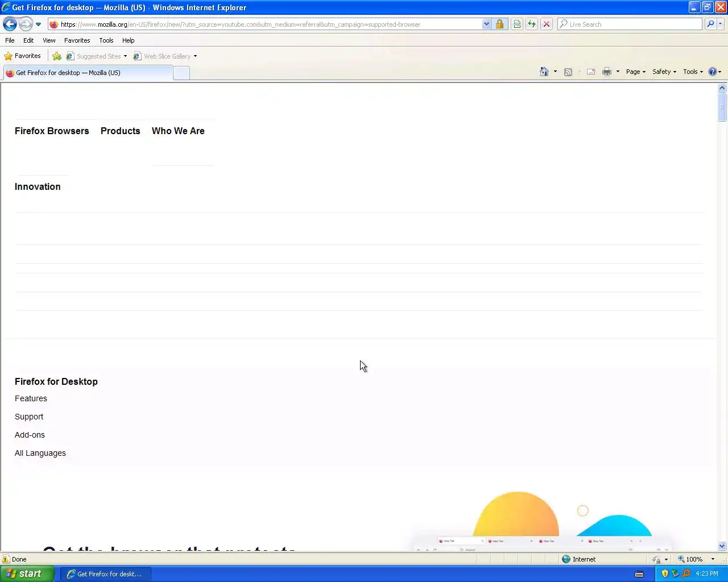
Task: Click the 4:23 PM system clock
Action: point(707,573)
